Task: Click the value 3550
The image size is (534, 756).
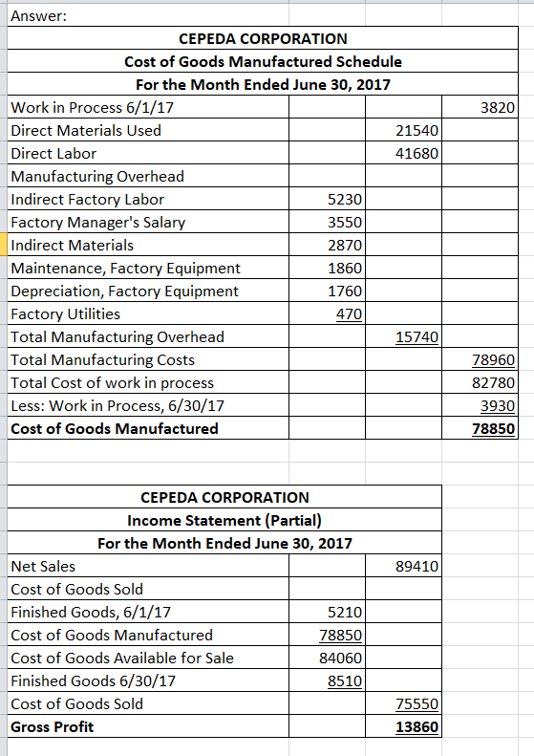Action: 345,223
